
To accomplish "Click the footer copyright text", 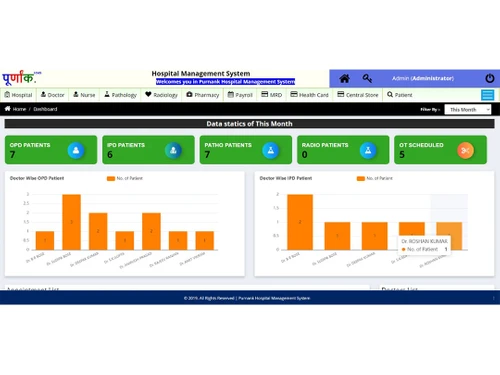I will point(247,298).
